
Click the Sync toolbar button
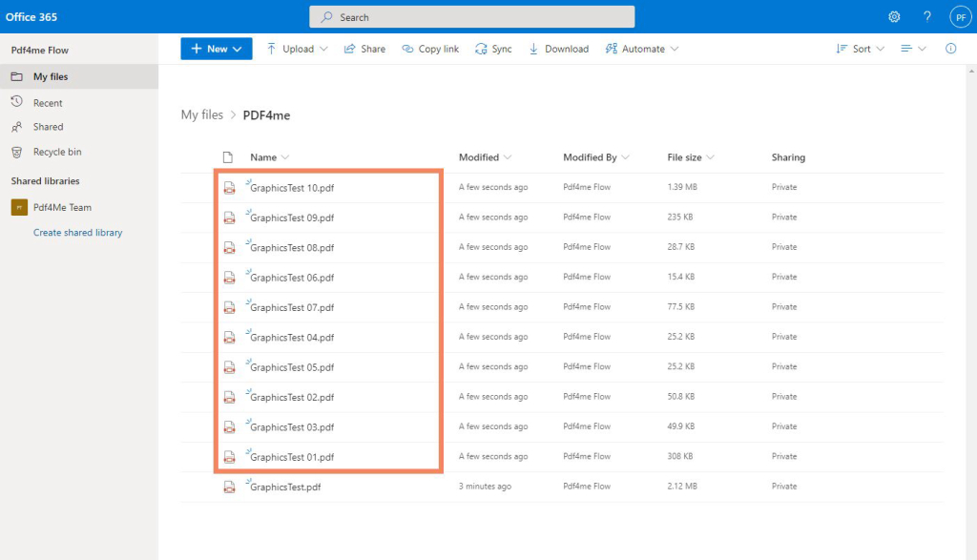click(493, 49)
